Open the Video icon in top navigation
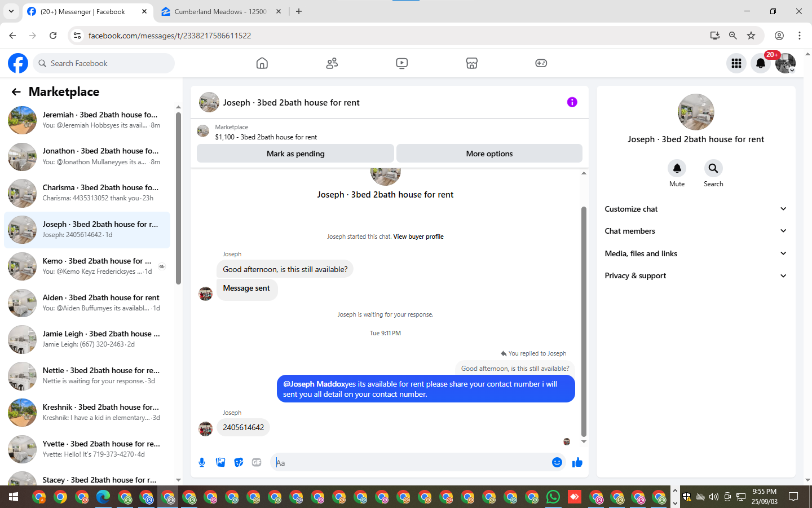Screen dimensions: 812x508 pyautogui.click(x=402, y=63)
